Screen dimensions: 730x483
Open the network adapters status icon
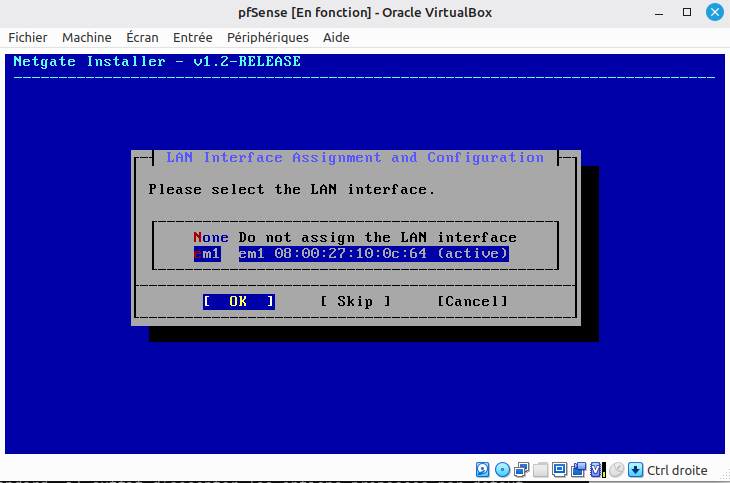[521, 469]
